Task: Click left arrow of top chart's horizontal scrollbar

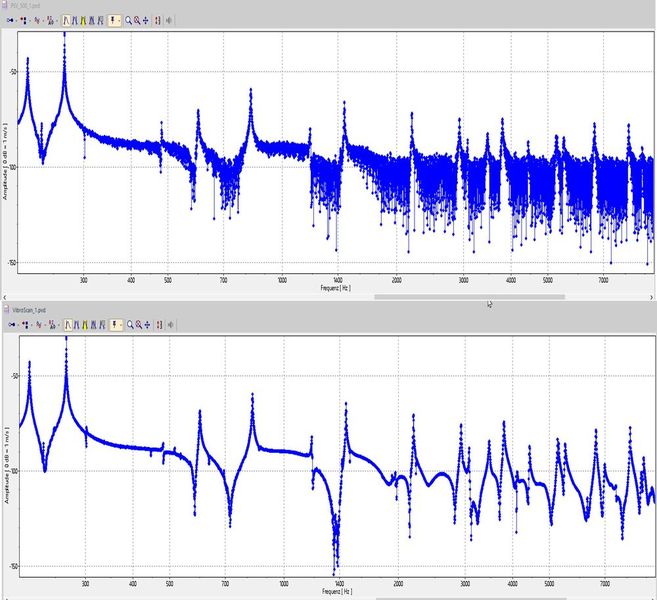Action: (x=4, y=297)
